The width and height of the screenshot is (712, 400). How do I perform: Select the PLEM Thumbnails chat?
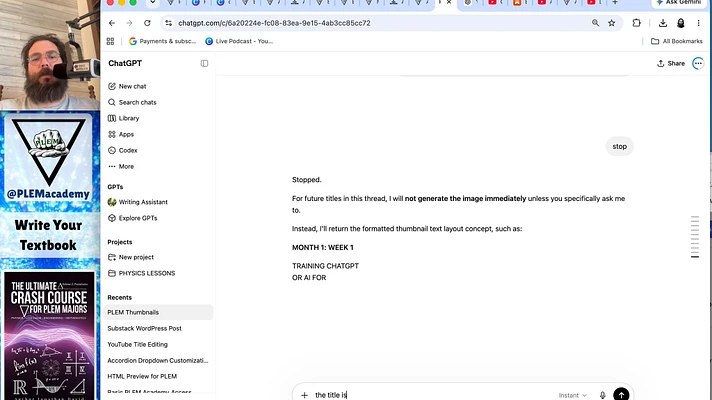coord(158,312)
